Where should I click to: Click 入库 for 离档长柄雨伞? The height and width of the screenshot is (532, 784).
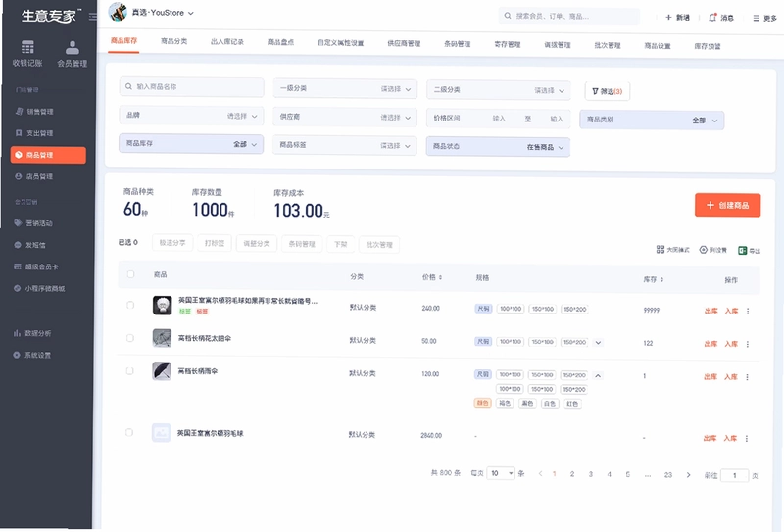730,377
